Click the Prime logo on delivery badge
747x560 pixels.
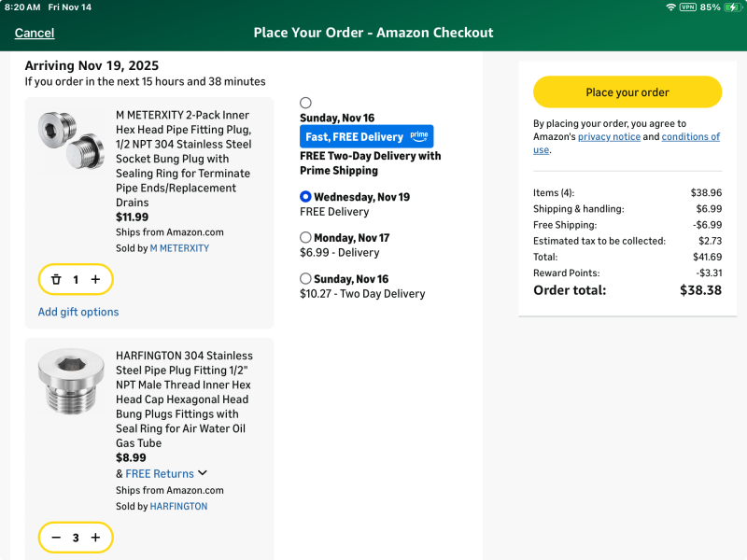(x=419, y=136)
